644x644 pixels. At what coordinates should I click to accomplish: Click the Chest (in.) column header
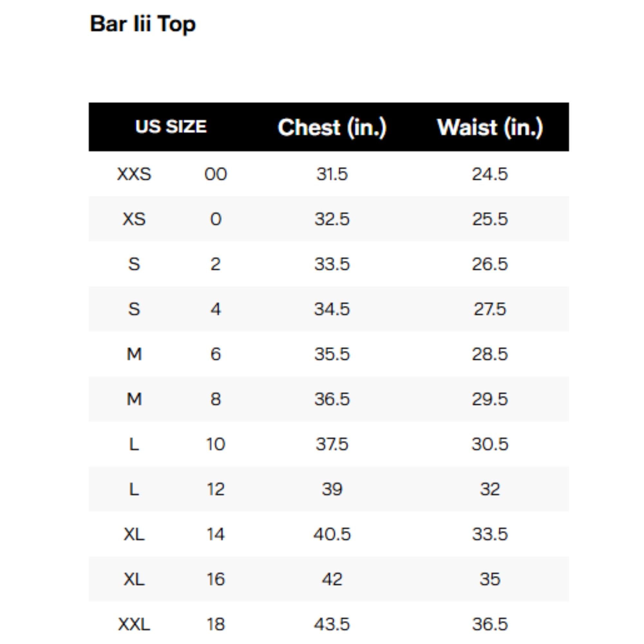(x=332, y=127)
